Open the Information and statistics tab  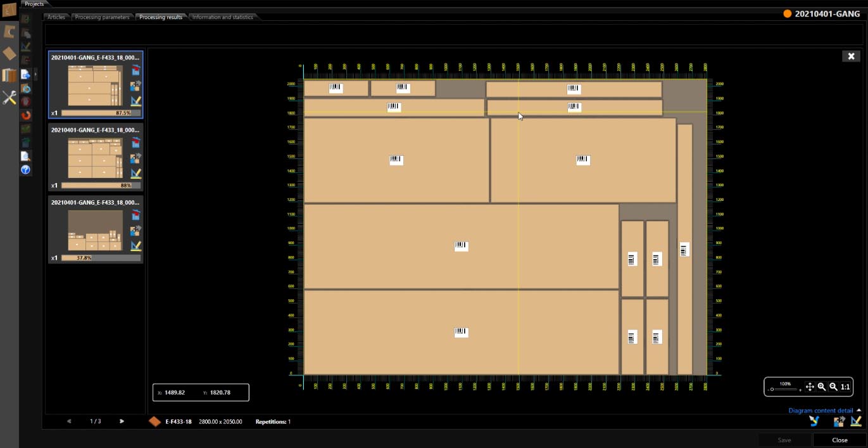pos(222,17)
